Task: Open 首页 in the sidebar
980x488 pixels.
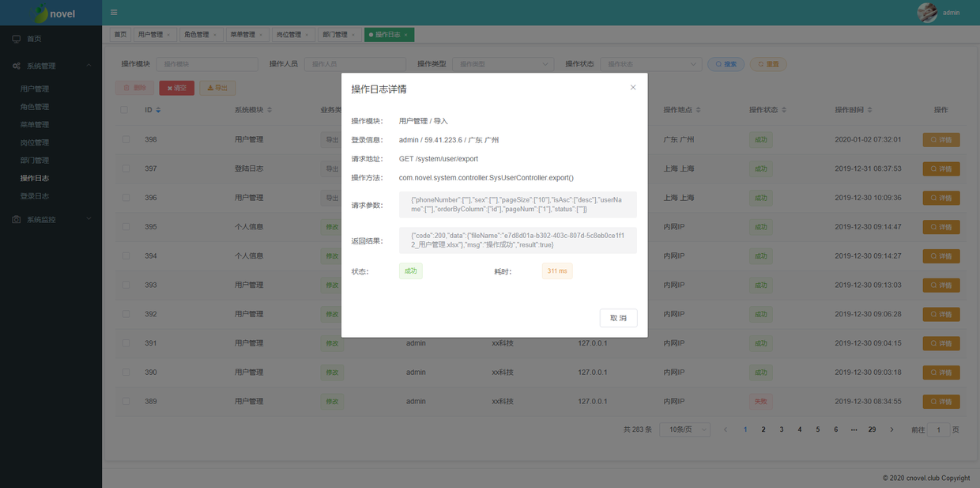Action: tap(34, 39)
